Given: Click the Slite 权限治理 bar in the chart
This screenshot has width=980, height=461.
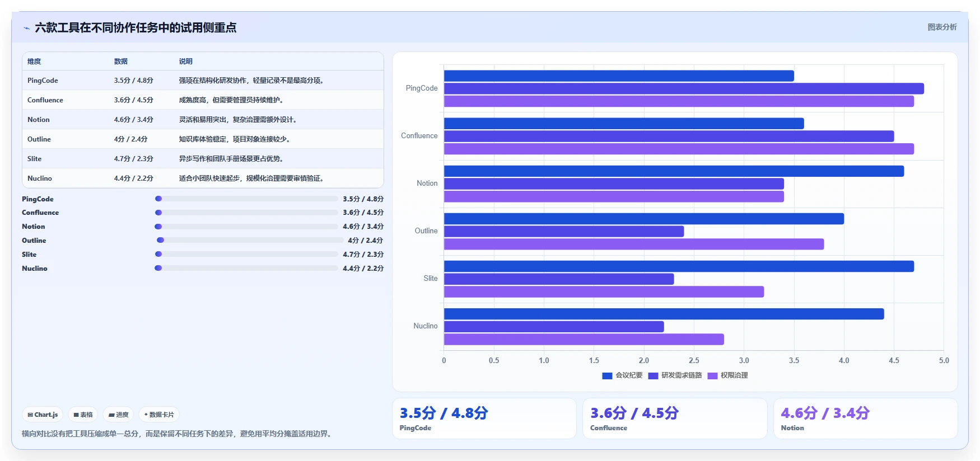Looking at the screenshot, I should [x=604, y=291].
